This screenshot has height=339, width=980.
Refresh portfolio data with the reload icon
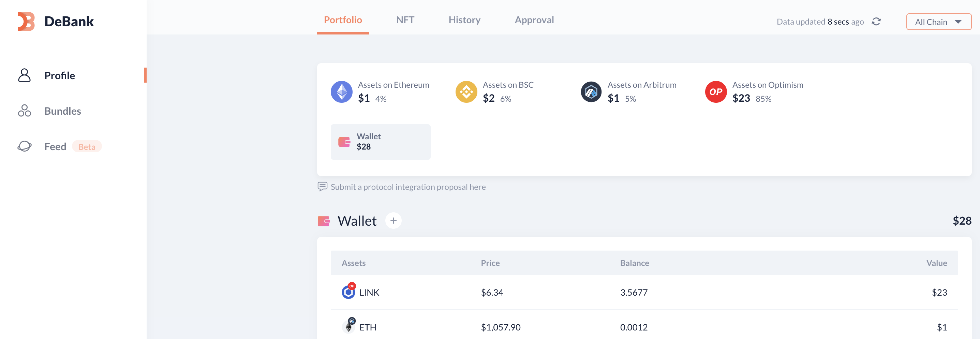pyautogui.click(x=876, y=22)
